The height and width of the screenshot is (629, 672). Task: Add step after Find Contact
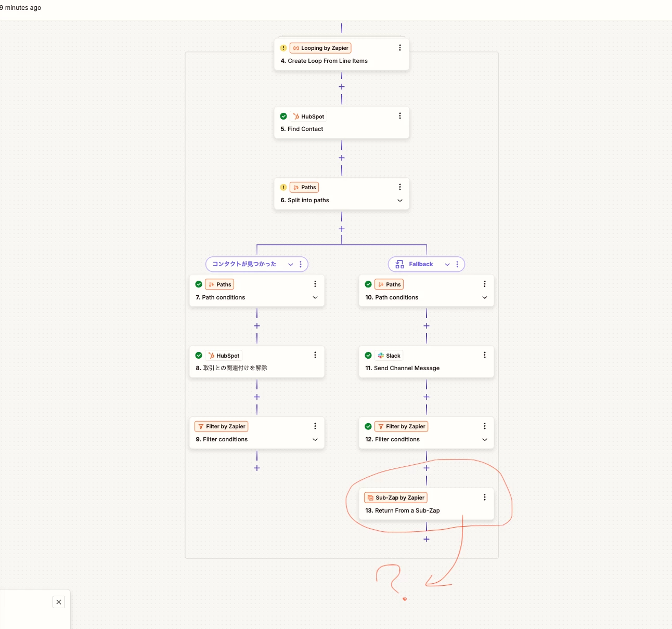tap(342, 158)
